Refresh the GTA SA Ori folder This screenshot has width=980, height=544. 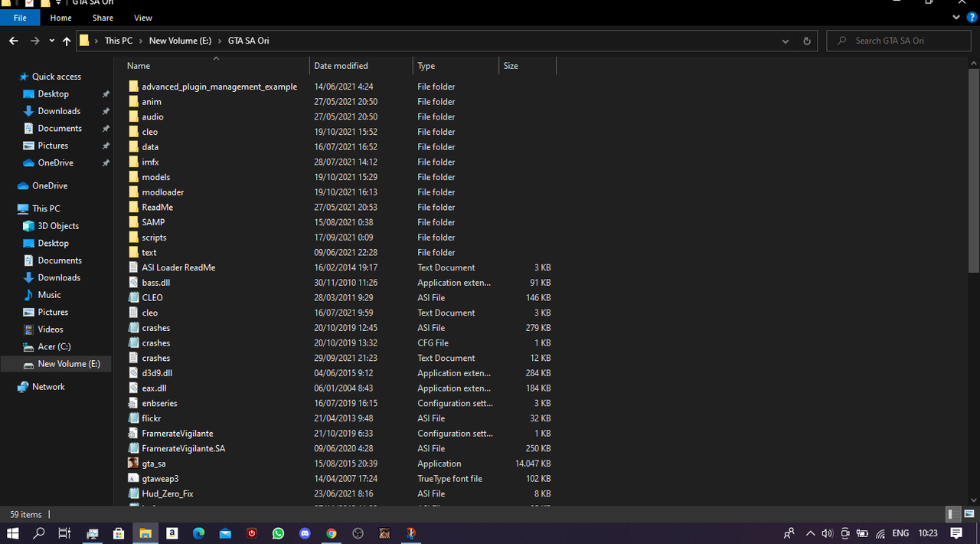807,41
